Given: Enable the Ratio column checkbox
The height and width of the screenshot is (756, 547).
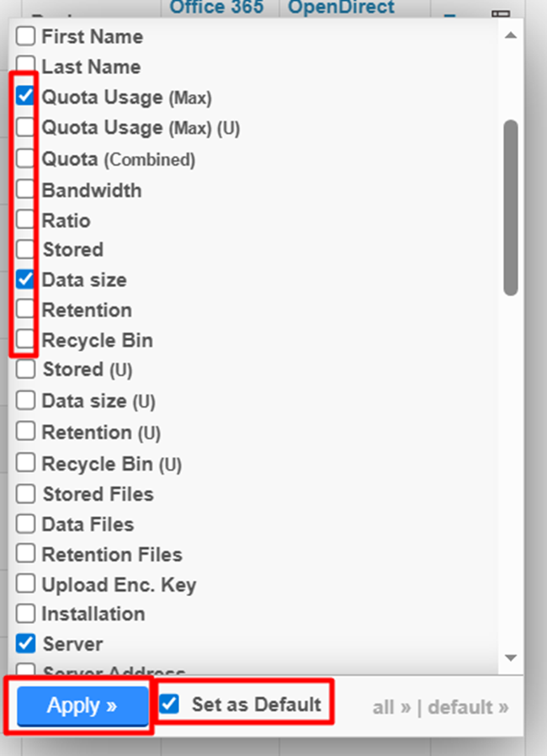Looking at the screenshot, I should (x=26, y=220).
